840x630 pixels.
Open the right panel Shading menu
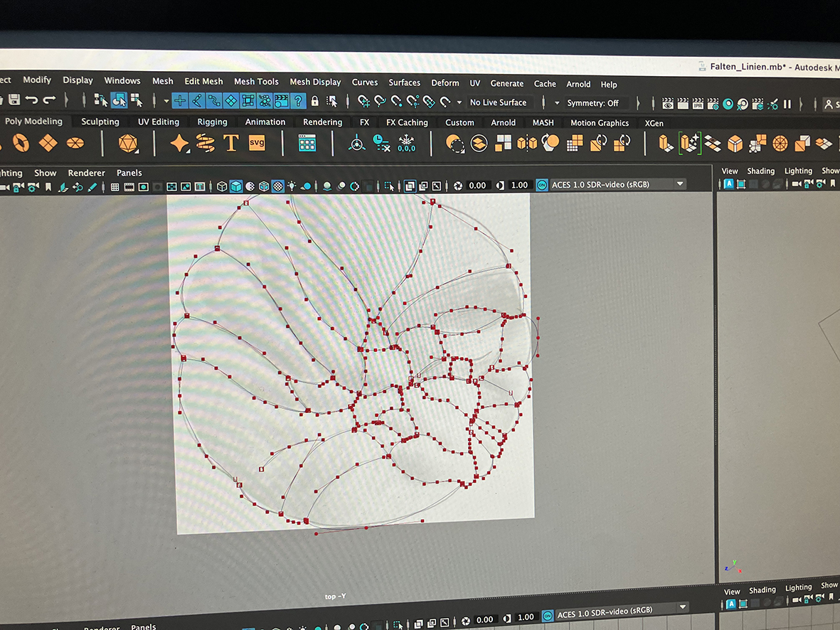coord(761,171)
